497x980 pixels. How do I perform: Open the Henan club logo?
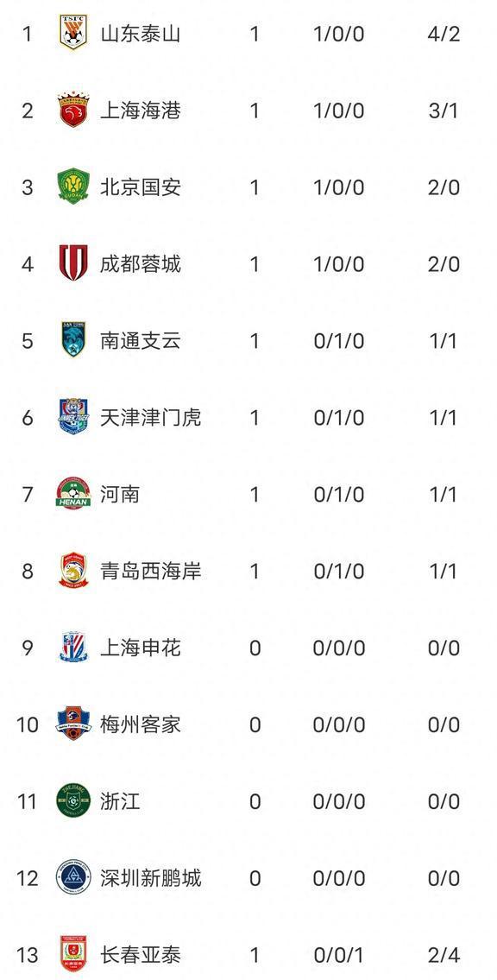73,494
